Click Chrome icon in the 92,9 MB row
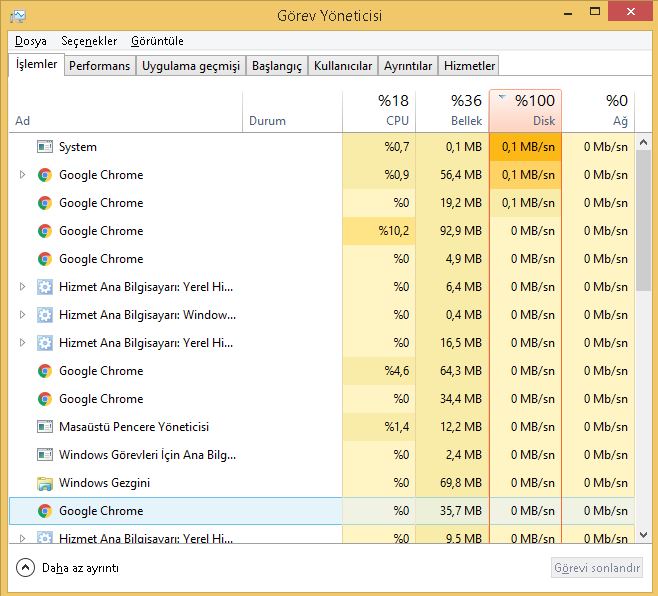Viewport: 658px width, 596px height. pyautogui.click(x=44, y=231)
